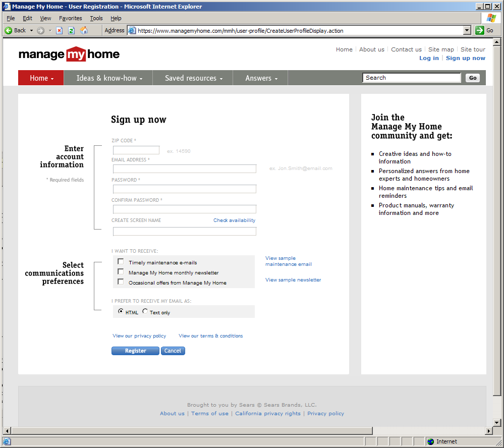Click the Log in link
Screen dimensions: 504x448
click(x=429, y=58)
